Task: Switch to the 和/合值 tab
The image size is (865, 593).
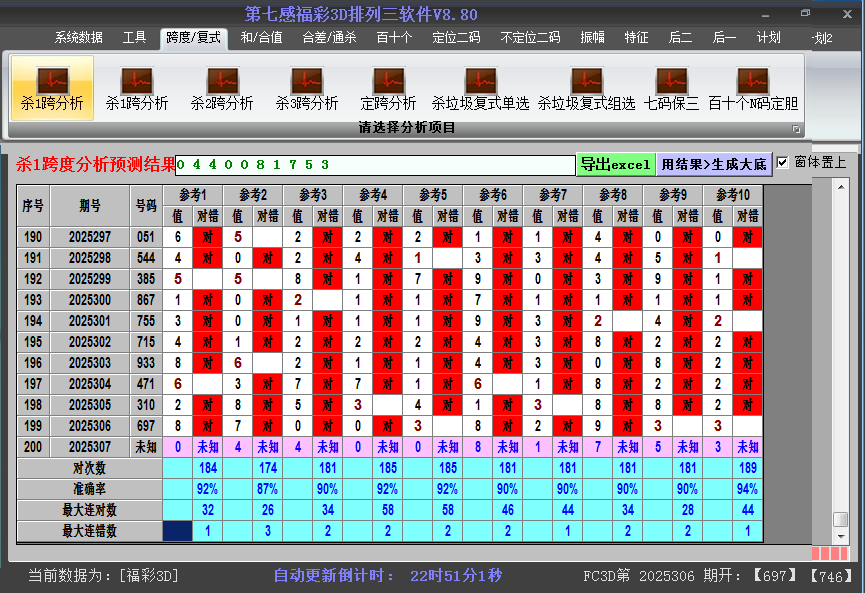Action: [261, 38]
